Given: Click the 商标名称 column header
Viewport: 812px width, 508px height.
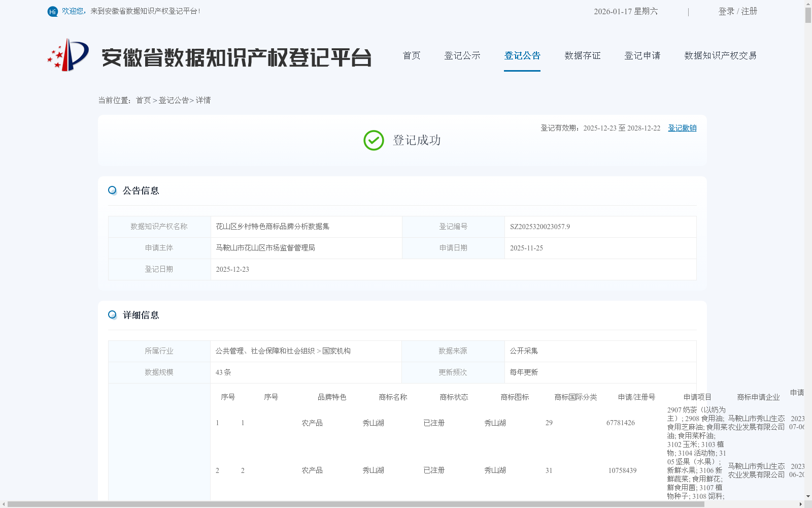Looking at the screenshot, I should tap(393, 397).
